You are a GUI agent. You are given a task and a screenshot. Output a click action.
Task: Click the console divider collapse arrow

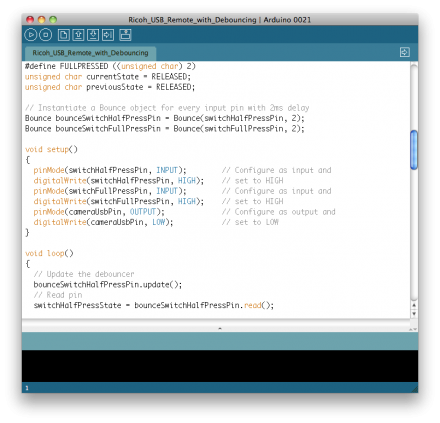click(x=220, y=329)
